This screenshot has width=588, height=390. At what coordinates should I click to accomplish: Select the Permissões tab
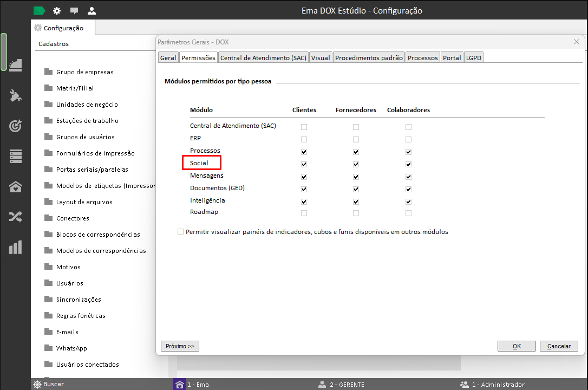198,57
